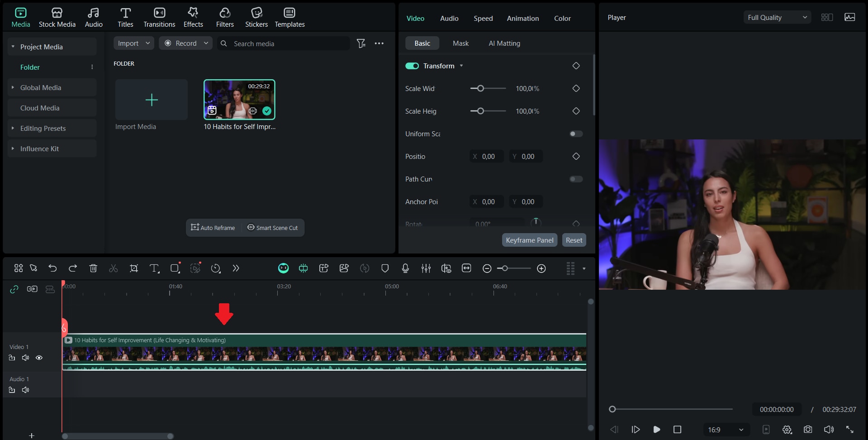The image size is (868, 440).
Task: Run Smart Scene Cut on the media
Action: click(x=272, y=228)
